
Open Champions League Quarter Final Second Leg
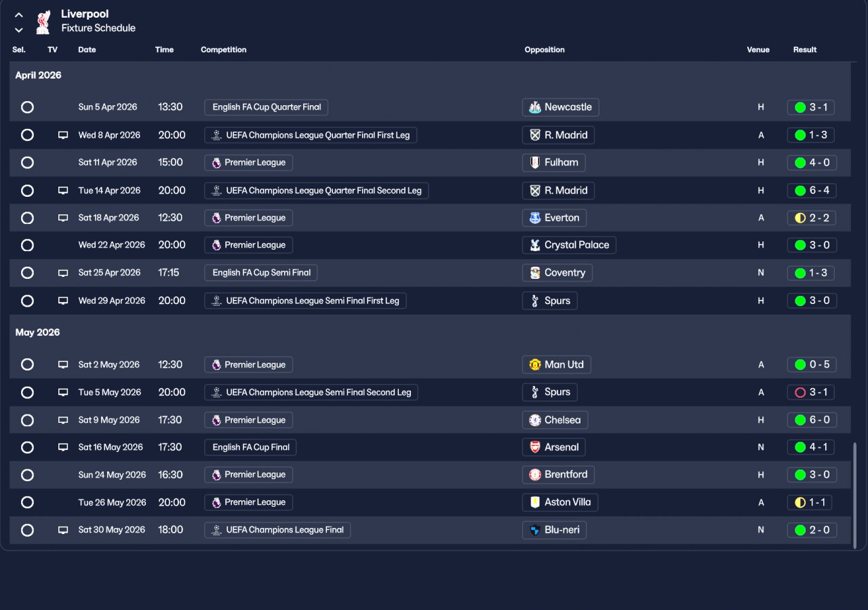click(x=317, y=191)
